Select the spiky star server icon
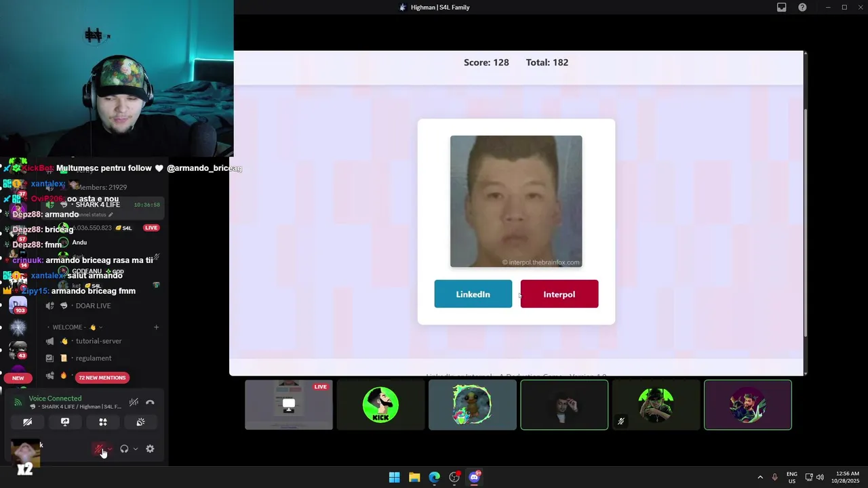Screen dimensions: 868x488 pyautogui.click(x=18, y=327)
